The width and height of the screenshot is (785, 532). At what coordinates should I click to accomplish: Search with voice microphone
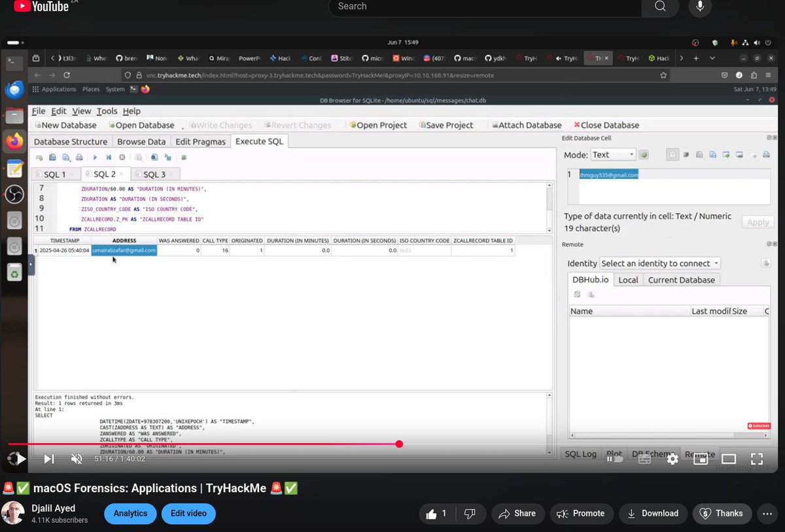[x=700, y=7]
